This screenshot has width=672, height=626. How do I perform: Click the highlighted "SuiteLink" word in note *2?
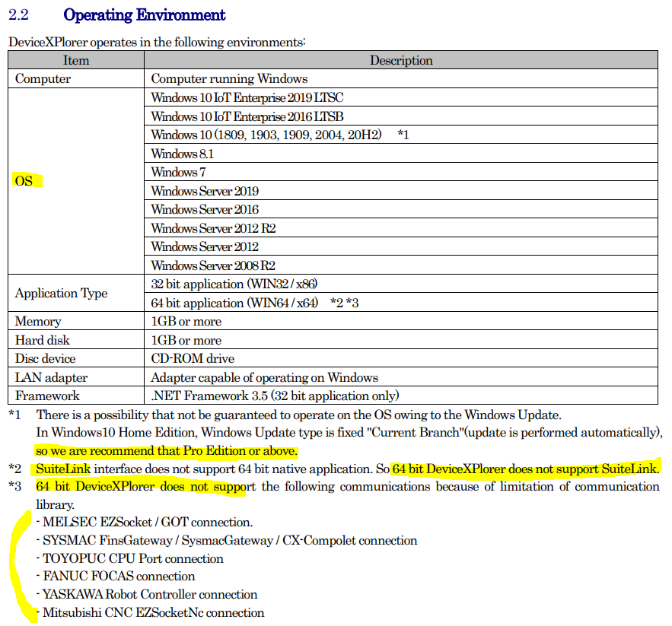coord(63,469)
